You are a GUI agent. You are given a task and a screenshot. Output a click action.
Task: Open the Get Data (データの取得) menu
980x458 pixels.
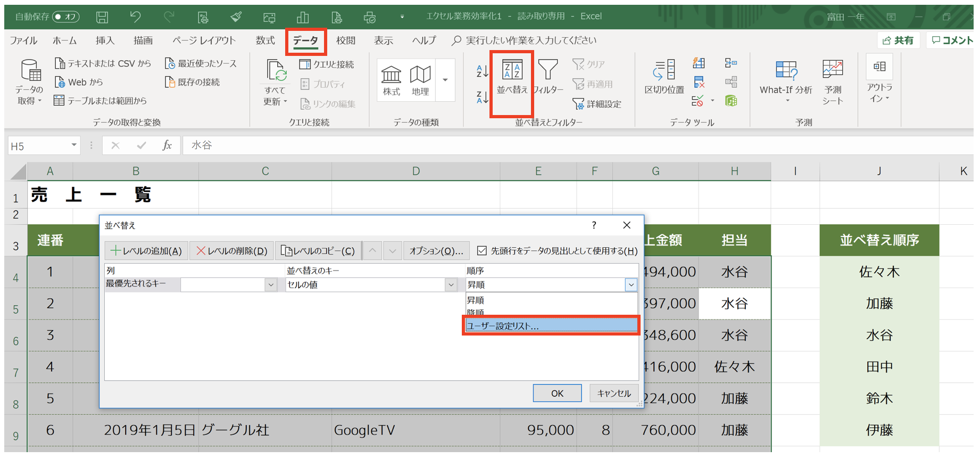tap(29, 81)
